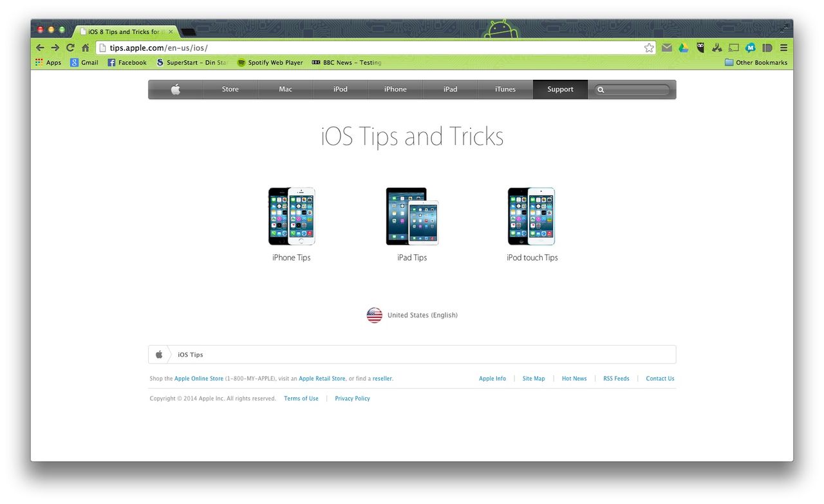Screen dimensions: 824x504
Task: Open the BBC News bookmark
Action: [x=346, y=62]
